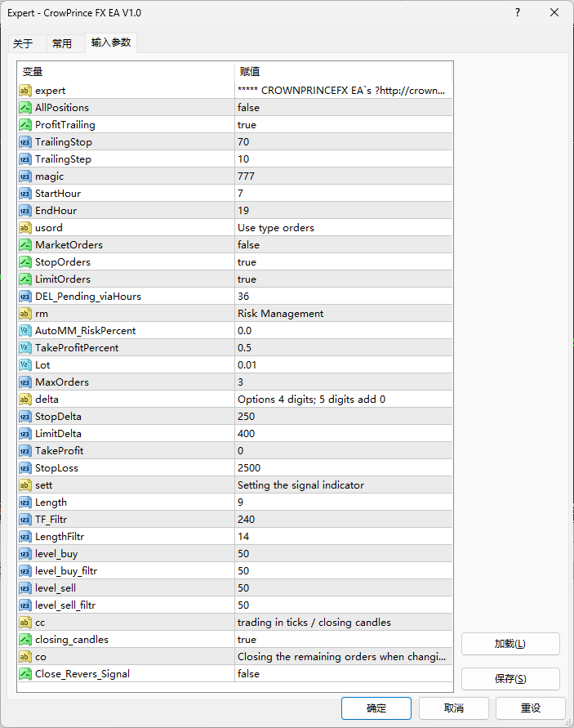Click the 加载(L) button

click(510, 644)
